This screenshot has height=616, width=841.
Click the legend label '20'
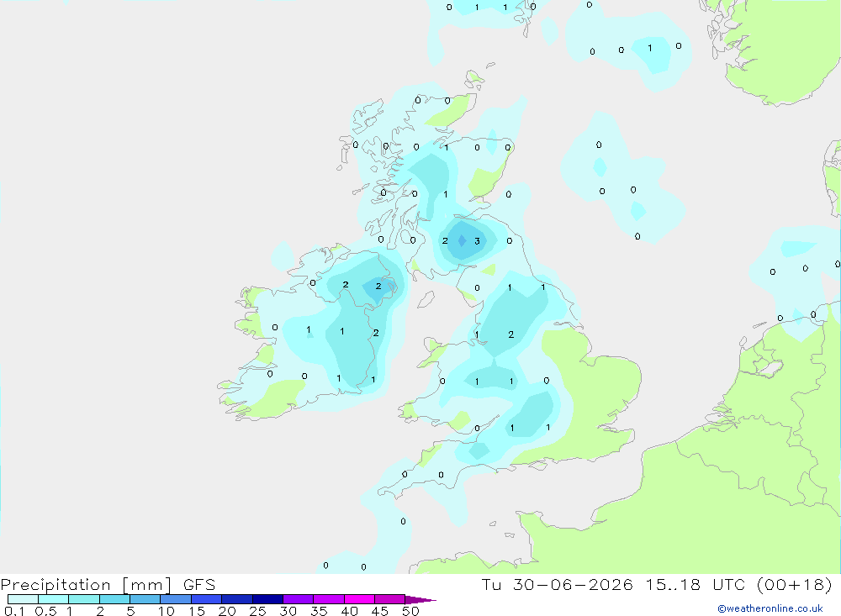(x=227, y=611)
